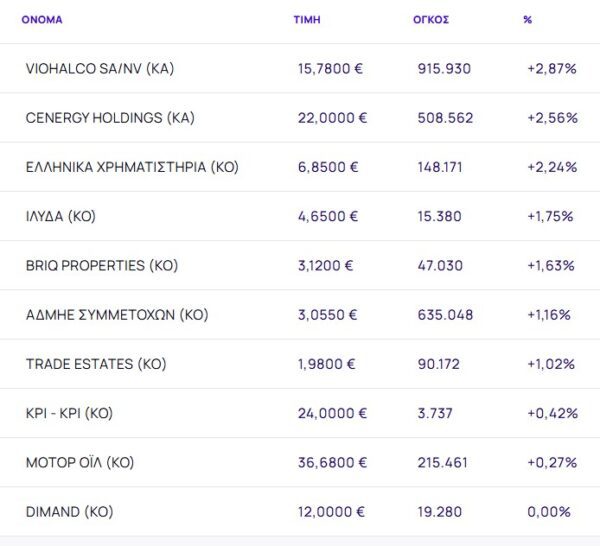This screenshot has width=600, height=546.
Task: Select the 635.048 volume cell
Action: click(x=445, y=314)
